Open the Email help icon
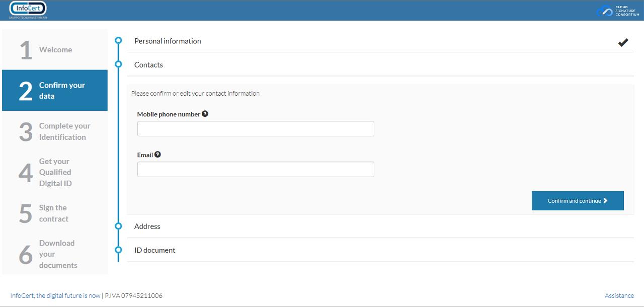The image size is (644, 307). pyautogui.click(x=157, y=155)
